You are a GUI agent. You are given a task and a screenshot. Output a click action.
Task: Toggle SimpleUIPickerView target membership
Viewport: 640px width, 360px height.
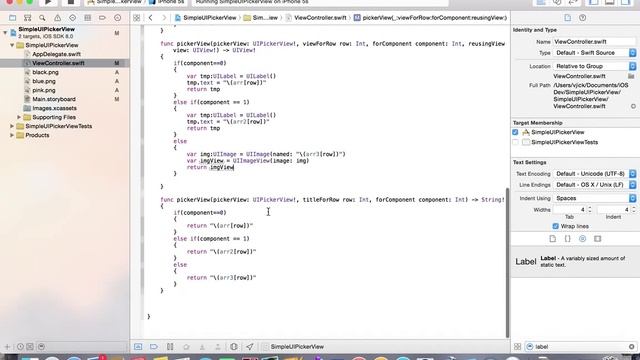(515, 132)
